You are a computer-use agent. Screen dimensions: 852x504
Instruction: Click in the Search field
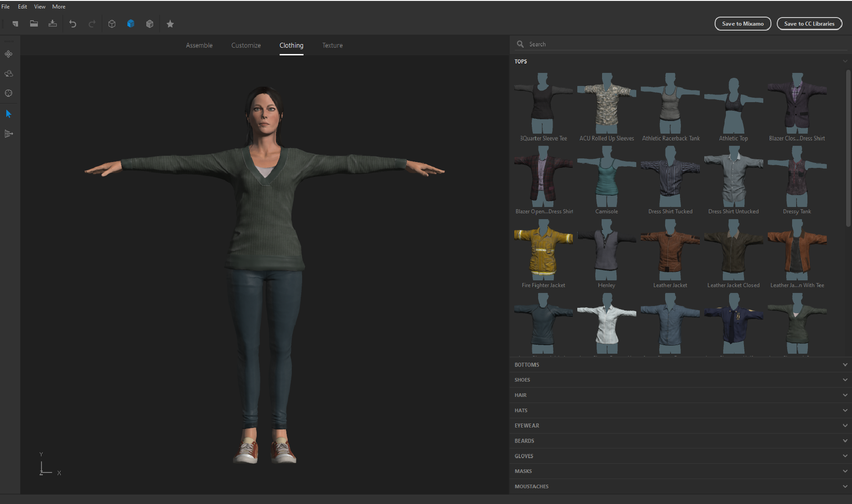681,44
